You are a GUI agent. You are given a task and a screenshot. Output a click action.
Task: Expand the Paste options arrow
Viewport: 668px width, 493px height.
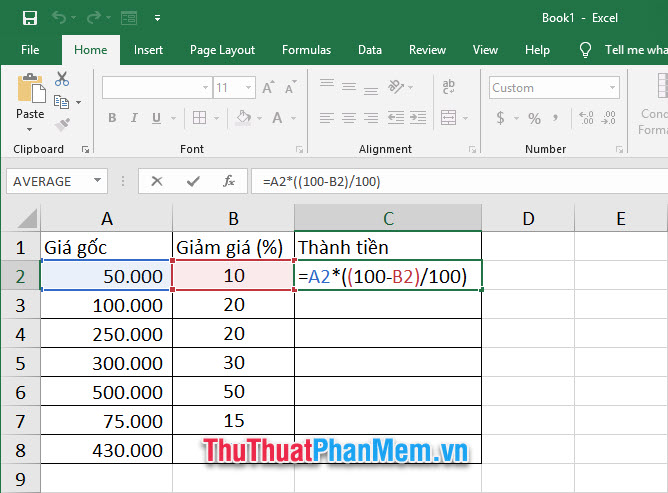[29, 129]
